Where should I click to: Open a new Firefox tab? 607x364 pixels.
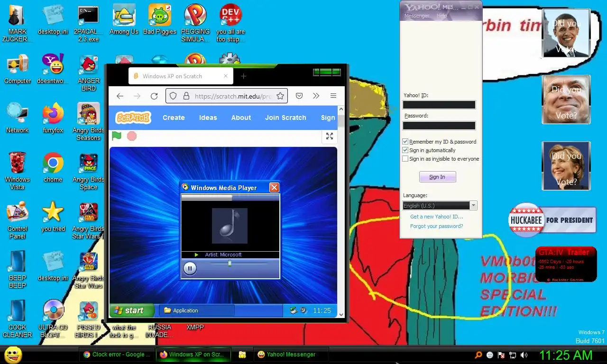pos(243,76)
